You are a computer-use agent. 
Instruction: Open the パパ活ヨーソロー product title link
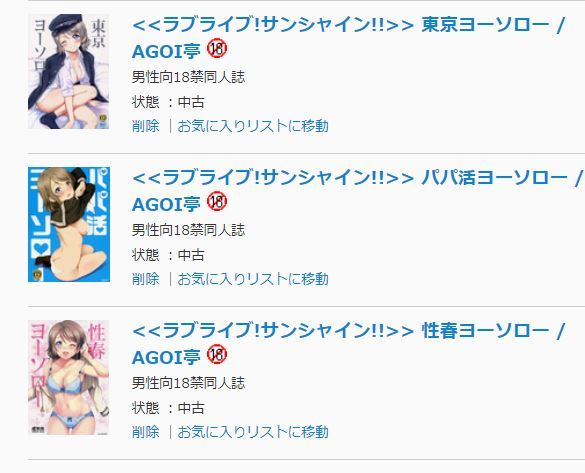tap(357, 191)
